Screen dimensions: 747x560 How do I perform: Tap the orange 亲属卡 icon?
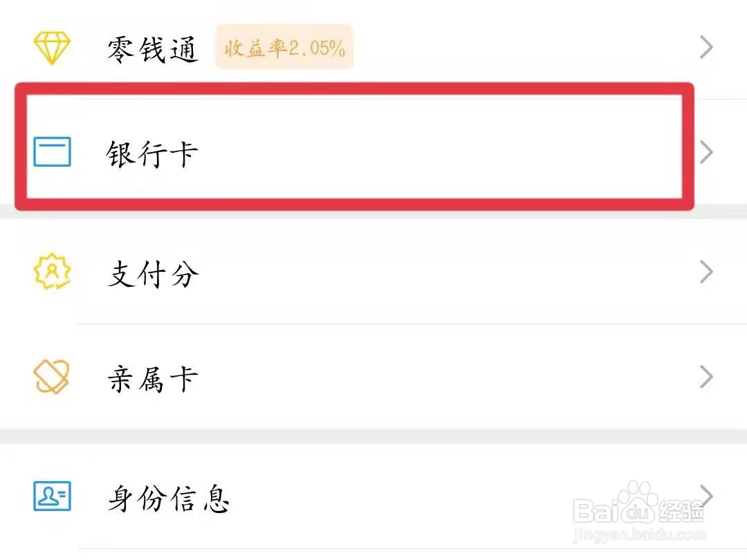pos(53,377)
